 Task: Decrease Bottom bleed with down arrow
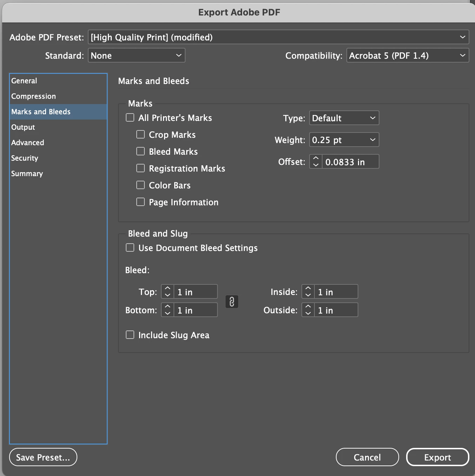(x=168, y=313)
